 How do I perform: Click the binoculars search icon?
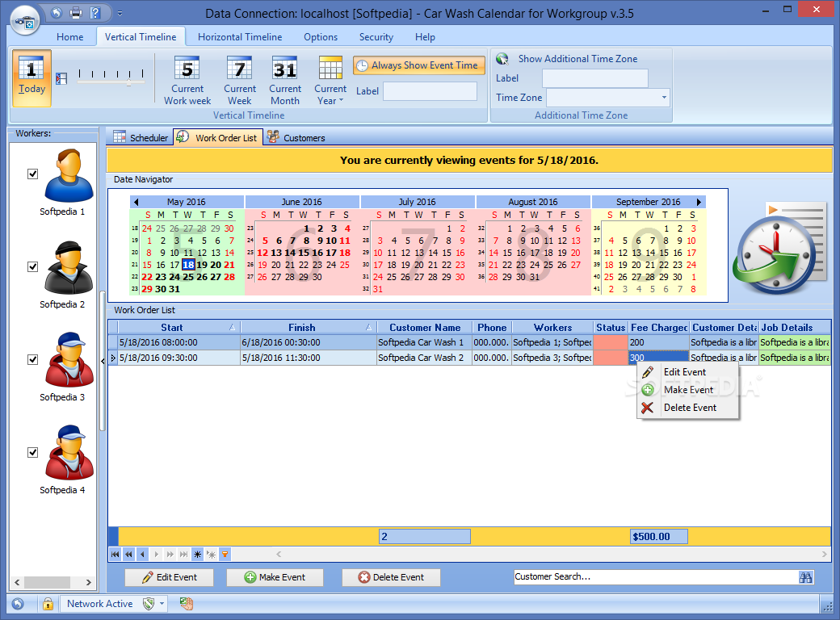[x=805, y=577]
